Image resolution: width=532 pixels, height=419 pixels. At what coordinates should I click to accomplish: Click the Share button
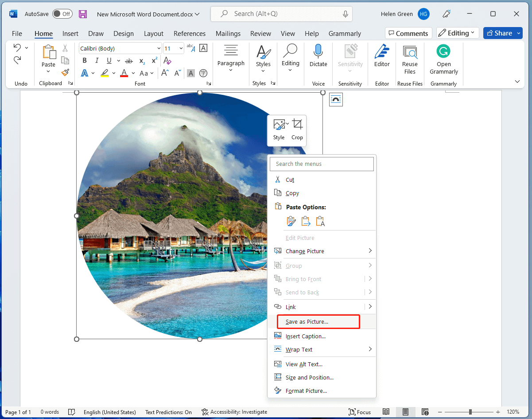503,33
